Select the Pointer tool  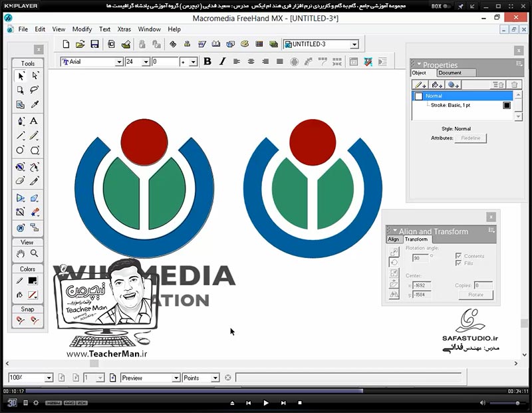(x=21, y=76)
